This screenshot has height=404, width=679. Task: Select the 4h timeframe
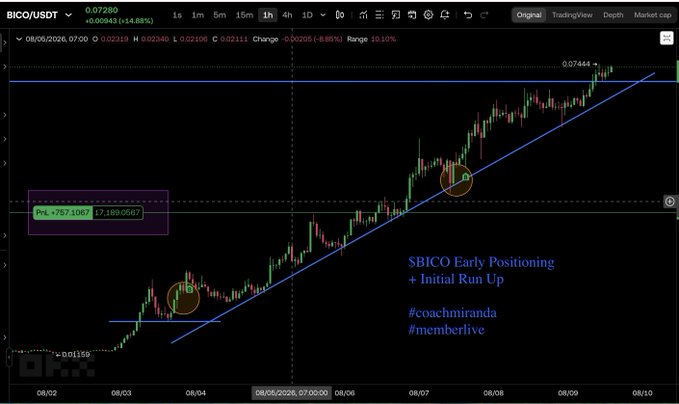(287, 15)
